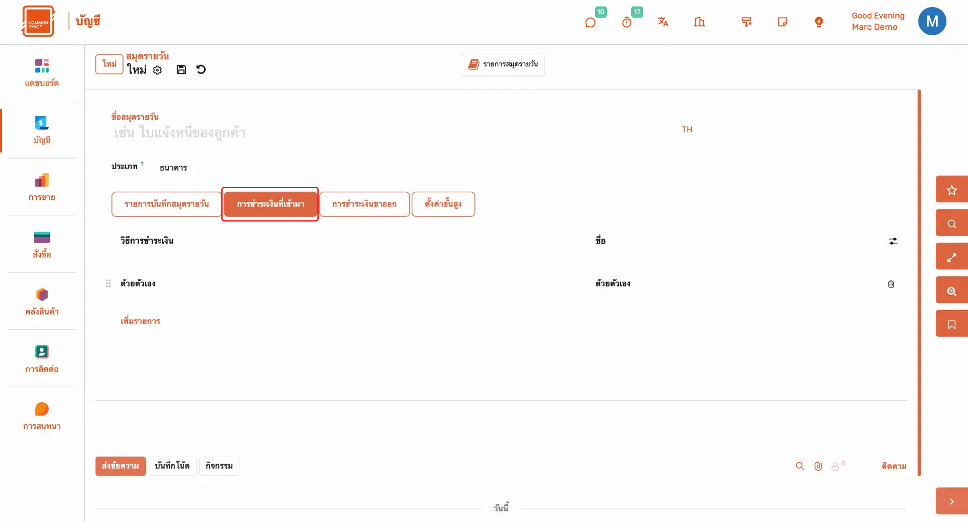Switch to the การชำระเงินขาออก tab
Viewport: 968px width, 521px height.
coord(364,204)
